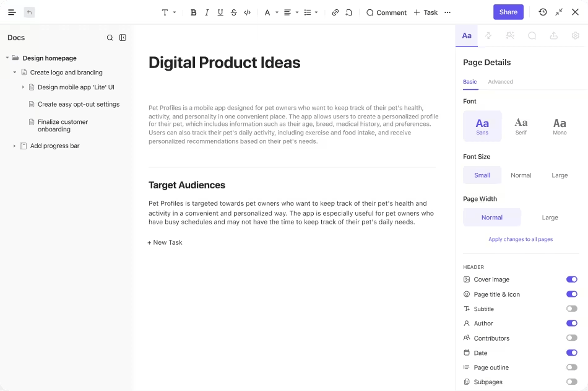Screen dimensions: 588x391
Task: Collapse the Design homepage folder
Action: click(x=7, y=58)
